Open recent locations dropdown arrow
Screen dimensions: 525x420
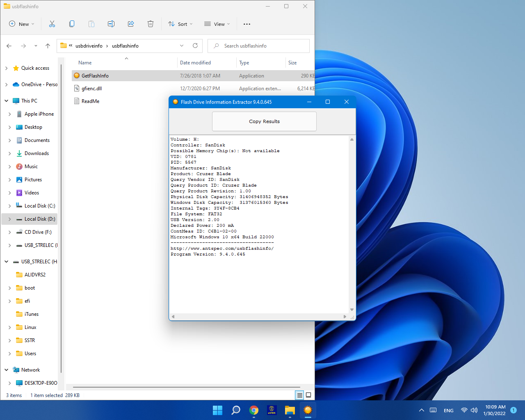[36, 46]
